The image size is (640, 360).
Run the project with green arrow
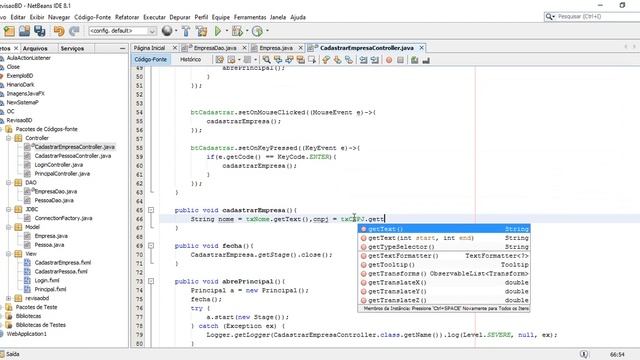pyautogui.click(x=218, y=31)
